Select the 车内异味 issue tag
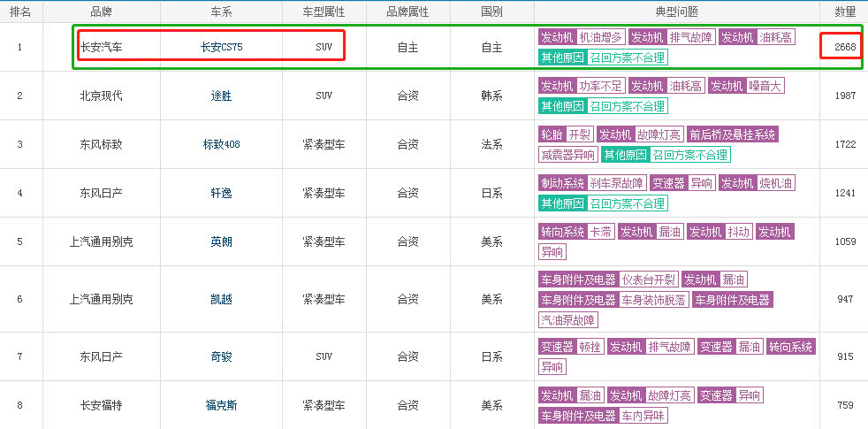Viewport: 868px width, 429px height. coord(643,415)
